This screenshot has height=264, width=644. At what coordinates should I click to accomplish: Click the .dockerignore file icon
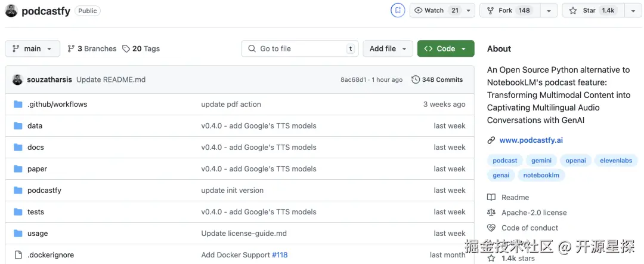[x=18, y=255]
